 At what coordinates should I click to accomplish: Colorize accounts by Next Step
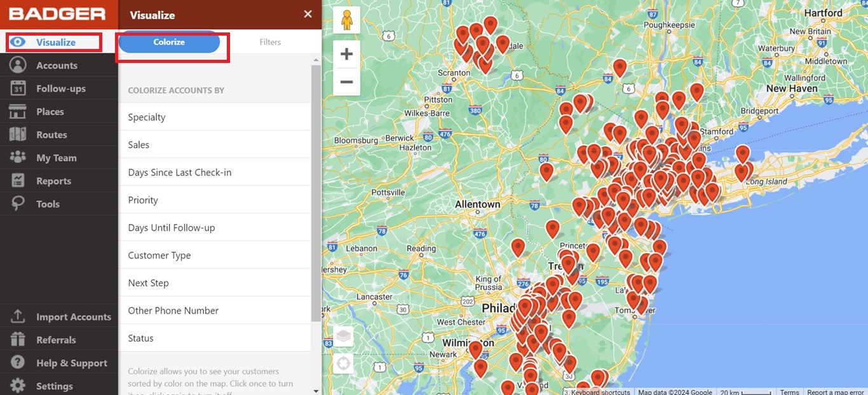pos(215,283)
